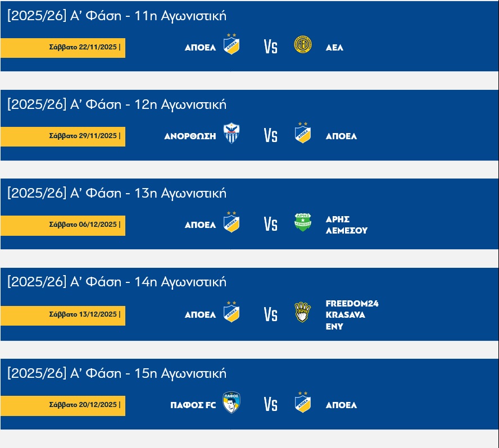
Task: Open the 13η Αγωνιστική fixture heading
Action: 117,193
